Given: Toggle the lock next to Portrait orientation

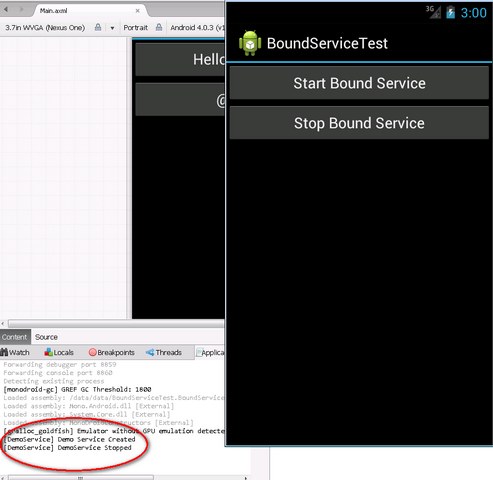Looking at the screenshot, I should pyautogui.click(x=159, y=27).
